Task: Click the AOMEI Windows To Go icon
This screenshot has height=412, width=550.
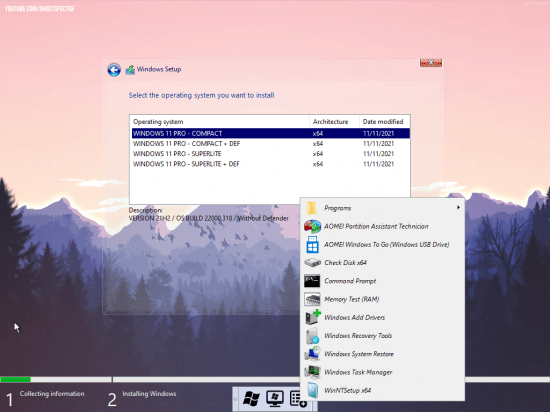Action: click(312, 245)
